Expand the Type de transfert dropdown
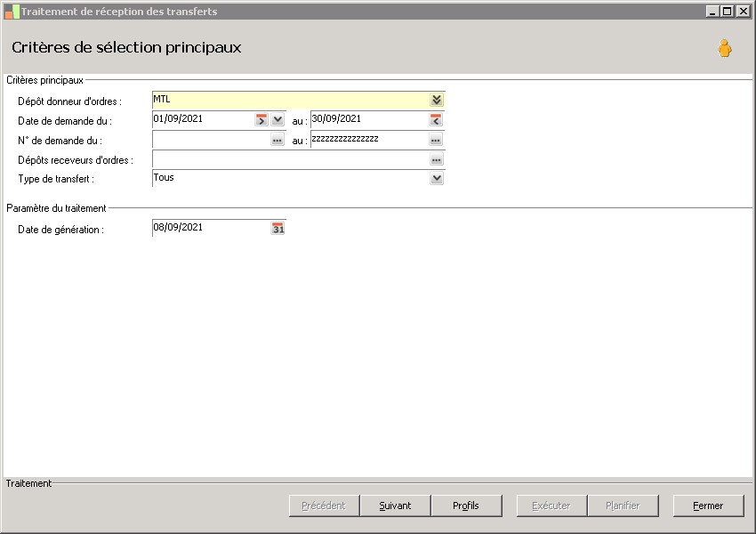756x534 pixels. [x=437, y=179]
